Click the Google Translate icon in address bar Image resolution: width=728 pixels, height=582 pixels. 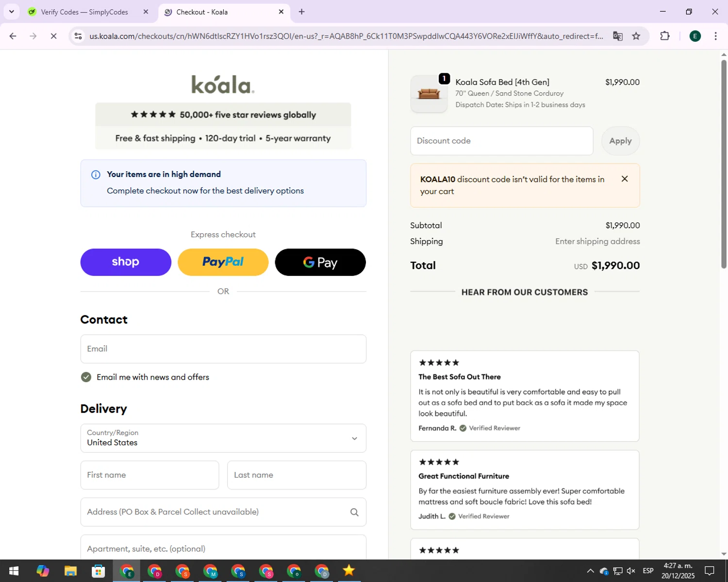tap(617, 36)
